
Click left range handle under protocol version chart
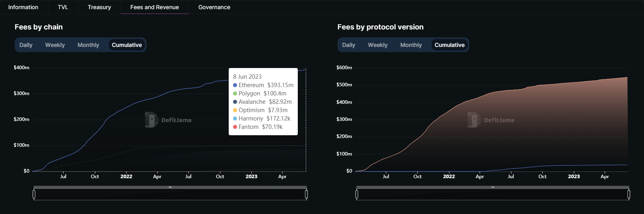tap(357, 194)
